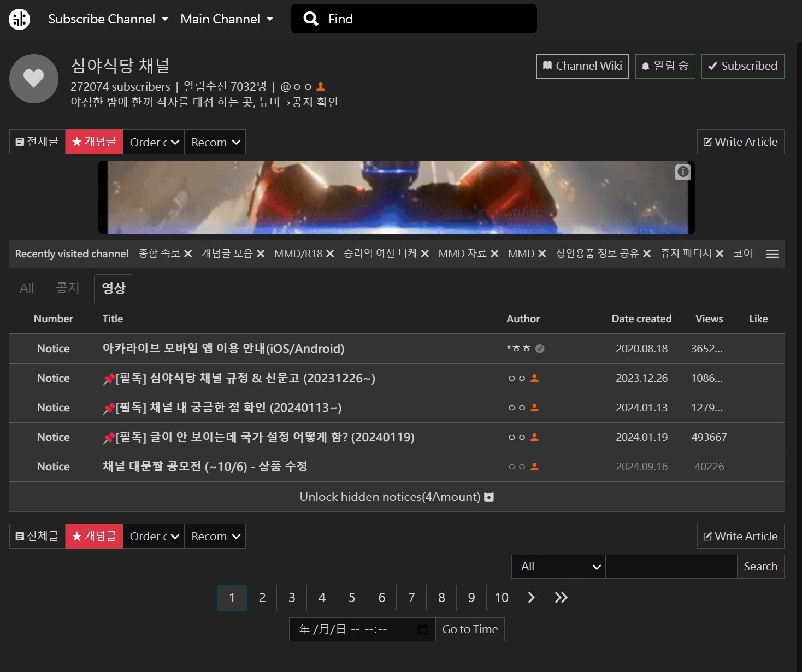802x672 pixels.
Task: Expand the Subscribe Channel dropdown
Action: click(x=108, y=19)
